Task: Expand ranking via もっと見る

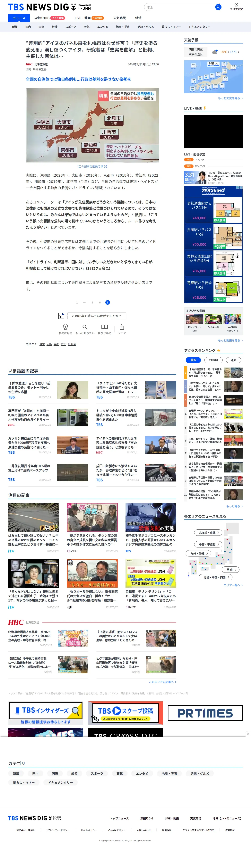Action: tap(235, 506)
